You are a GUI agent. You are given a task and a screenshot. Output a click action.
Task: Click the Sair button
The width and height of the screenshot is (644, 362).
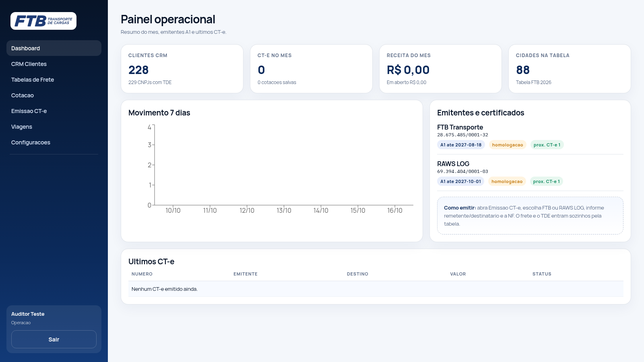coord(54,339)
